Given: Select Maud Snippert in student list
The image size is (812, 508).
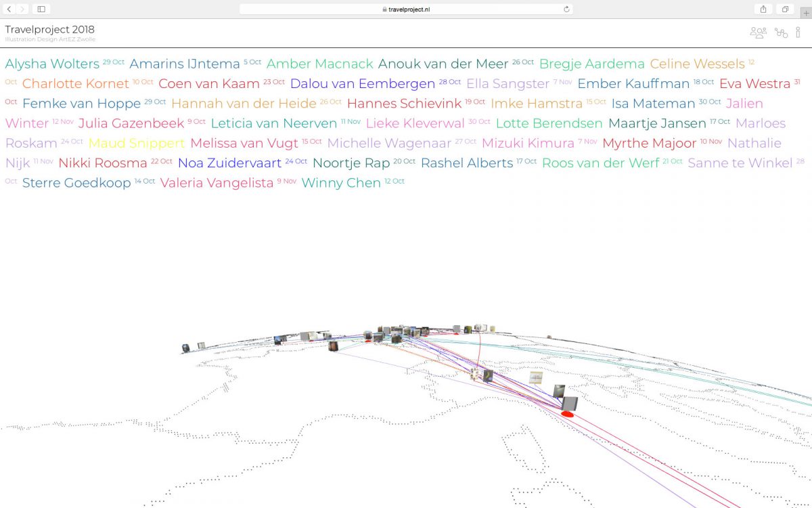Looking at the screenshot, I should pyautogui.click(x=136, y=144).
